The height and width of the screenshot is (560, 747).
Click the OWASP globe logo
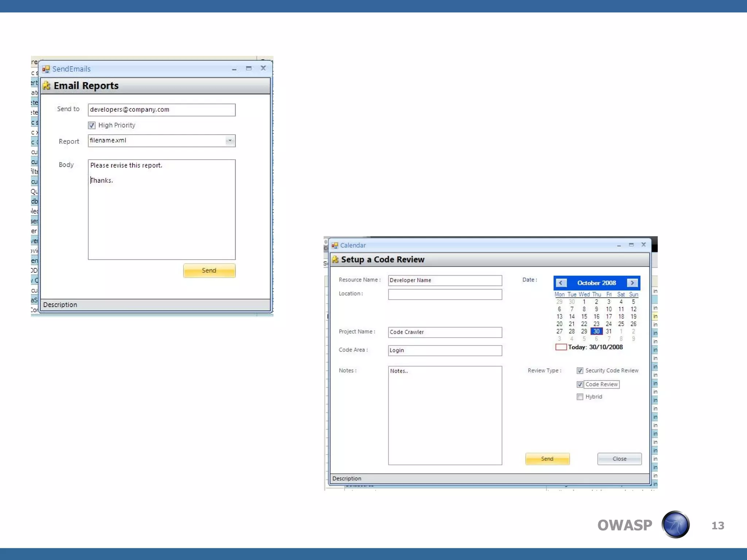click(x=676, y=525)
